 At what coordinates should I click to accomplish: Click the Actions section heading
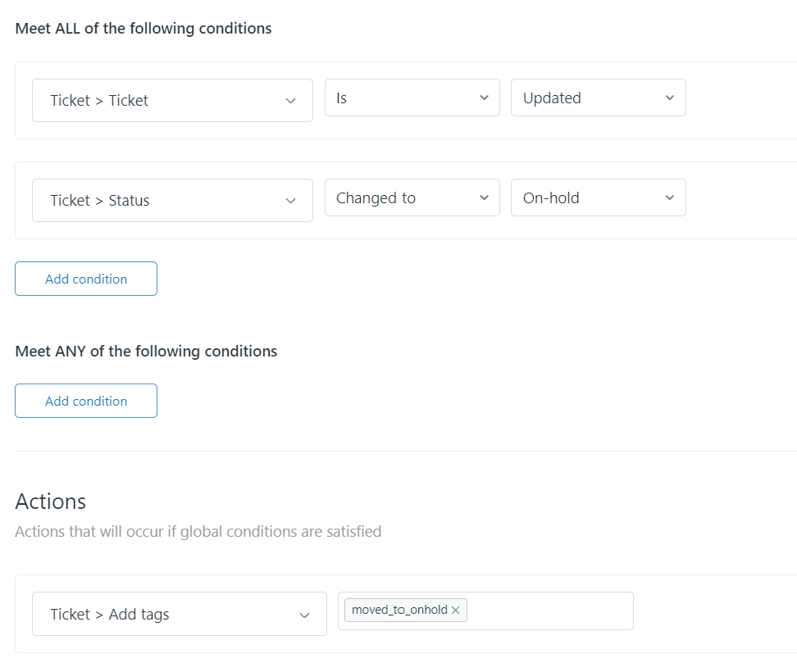[51, 502]
